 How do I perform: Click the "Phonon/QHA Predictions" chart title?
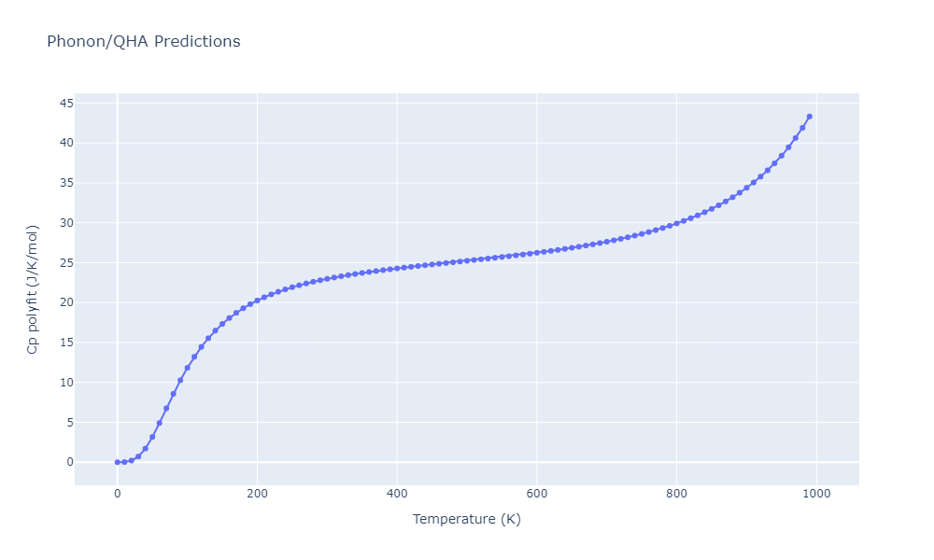[143, 42]
